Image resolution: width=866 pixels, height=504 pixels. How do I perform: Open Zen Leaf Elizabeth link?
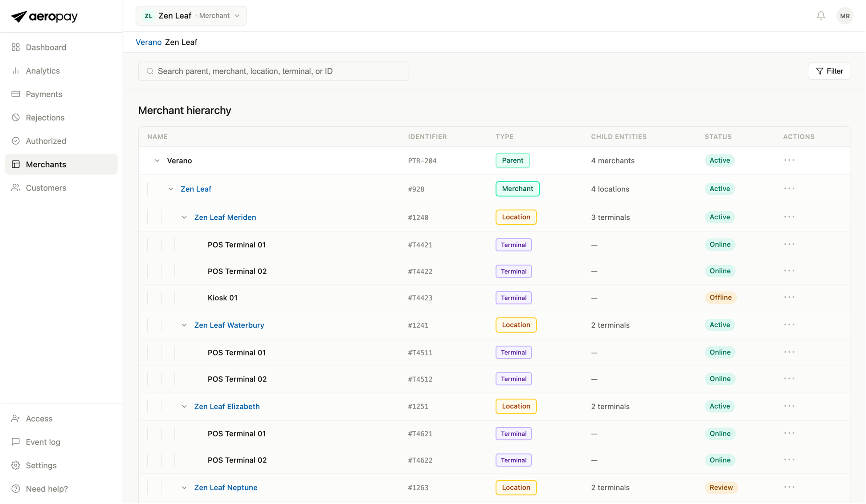227,406
